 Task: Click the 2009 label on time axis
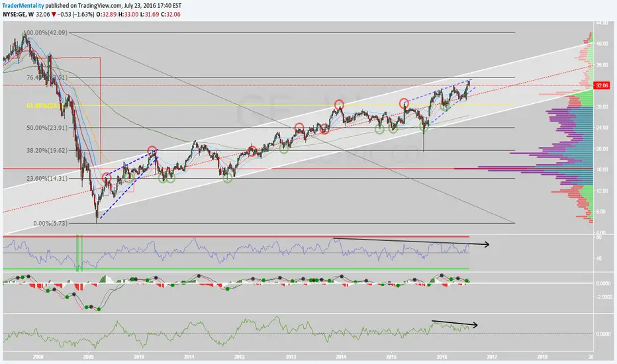click(89, 357)
